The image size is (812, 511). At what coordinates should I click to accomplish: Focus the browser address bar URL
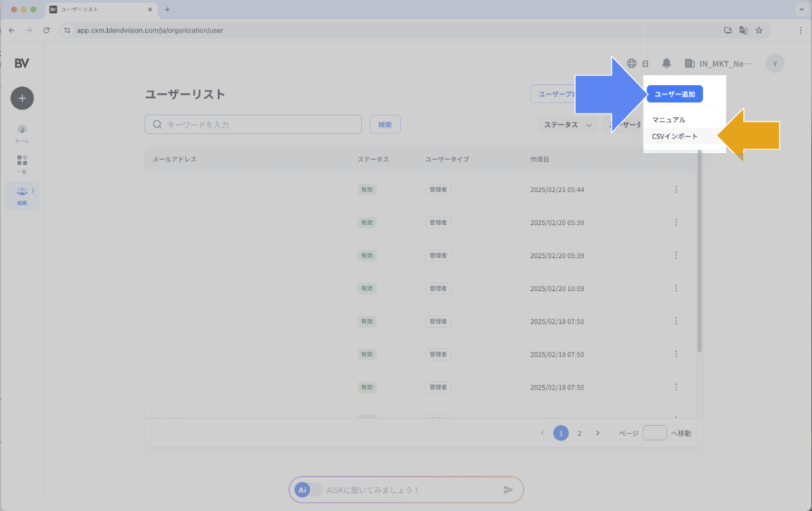point(150,30)
